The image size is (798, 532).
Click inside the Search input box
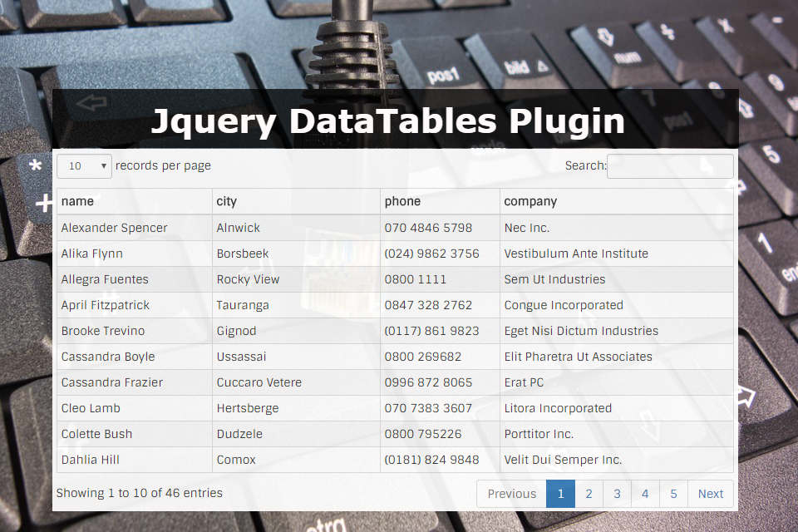pos(670,165)
